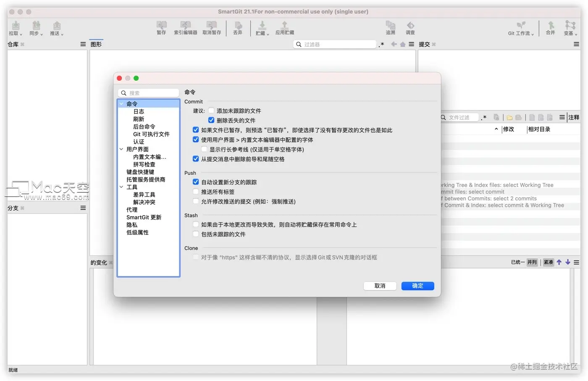Select 差异工具 in preferences tree
Image resolution: width=588 pixels, height=381 pixels.
(144, 194)
